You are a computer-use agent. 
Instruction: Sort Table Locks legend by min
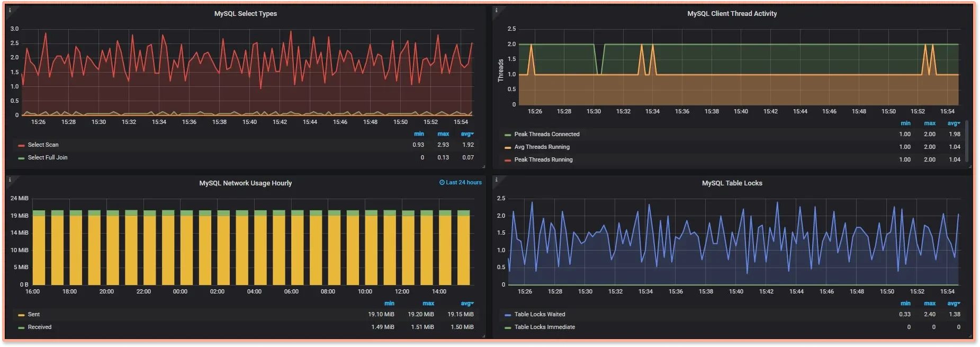tap(905, 304)
